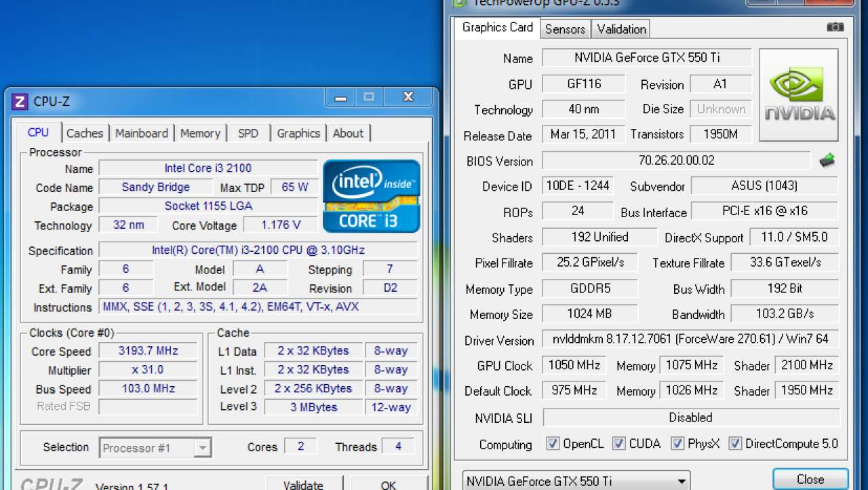The image size is (868, 490).
Task: Click the NVIDIA SLI status Disabled
Action: (690, 417)
